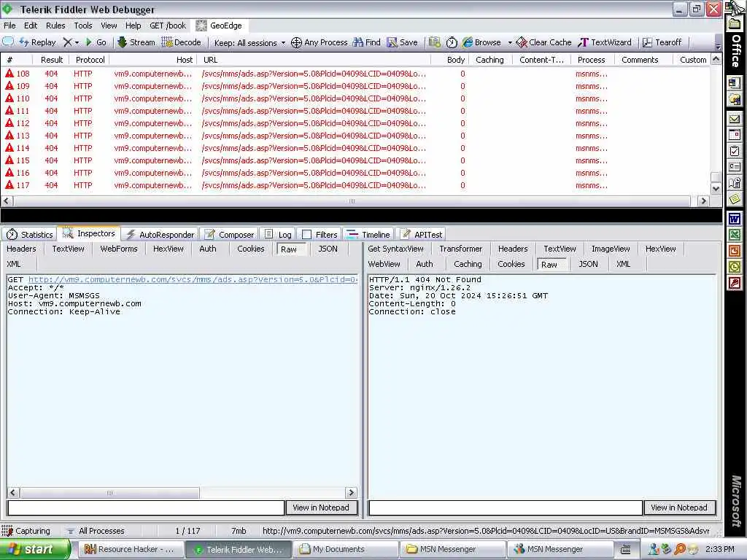The image size is (747, 560).
Task: Click the Any Process target icon
Action: pyautogui.click(x=296, y=42)
